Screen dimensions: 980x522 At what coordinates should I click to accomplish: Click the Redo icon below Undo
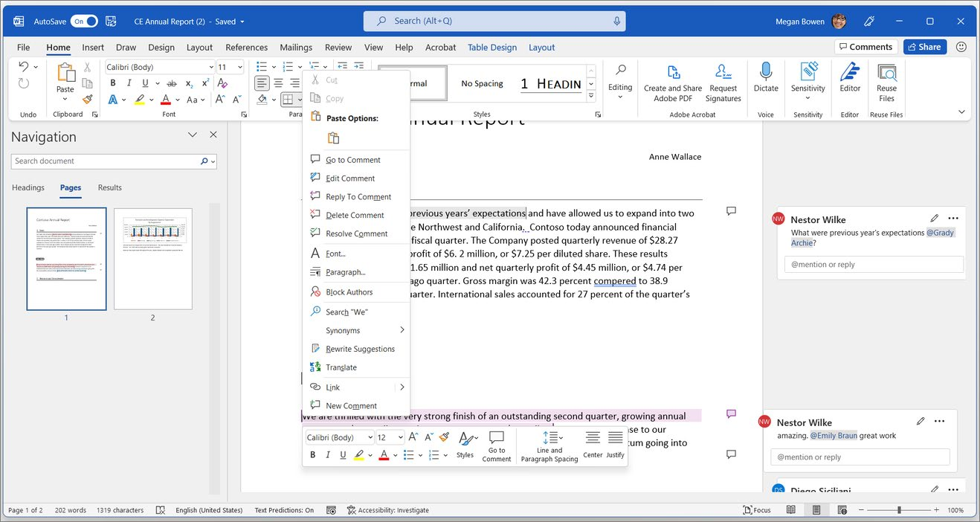[23, 83]
